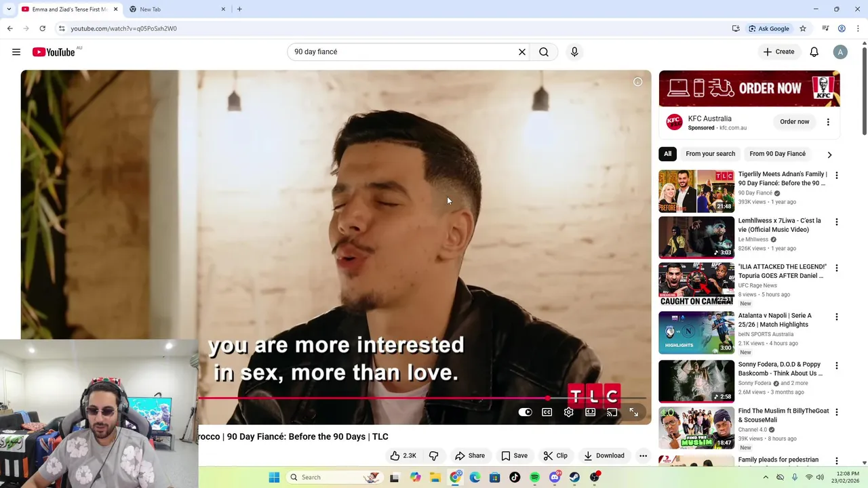Open the account avatar menu
Viewport: 868px width, 488px height.
840,52
